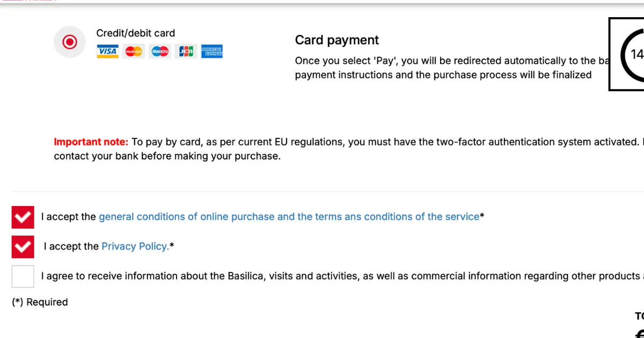Open general conditions of online purchase link
This screenshot has width=644, height=338.
tap(289, 217)
